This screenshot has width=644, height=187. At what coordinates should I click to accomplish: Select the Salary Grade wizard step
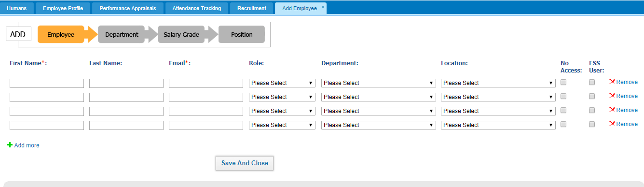click(181, 34)
